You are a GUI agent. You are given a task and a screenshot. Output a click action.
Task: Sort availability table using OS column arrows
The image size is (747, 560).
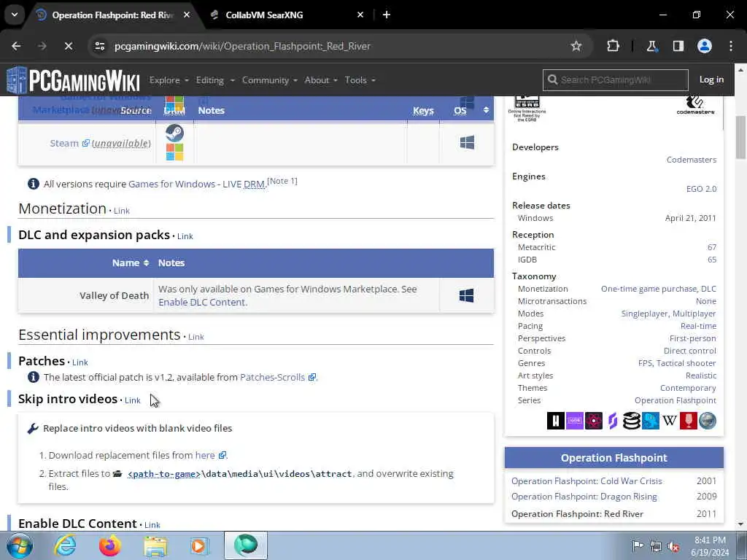486,110
